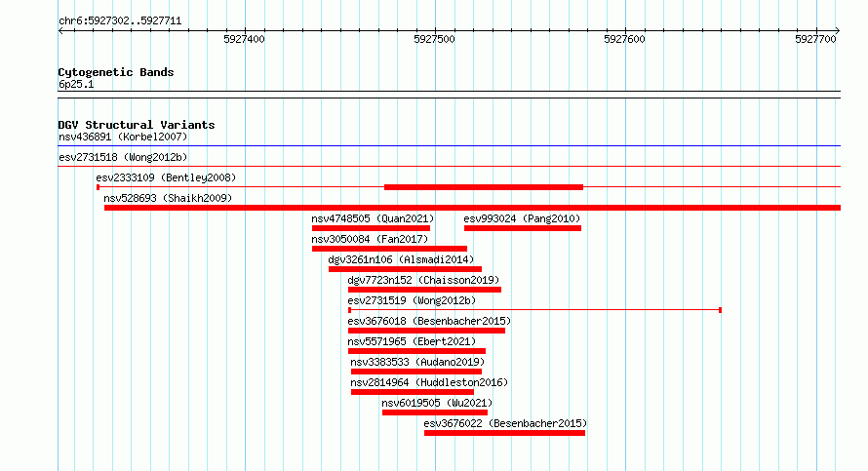Click the red bar under nsv4748505
The height and width of the screenshot is (471, 868).
[x=371, y=228]
